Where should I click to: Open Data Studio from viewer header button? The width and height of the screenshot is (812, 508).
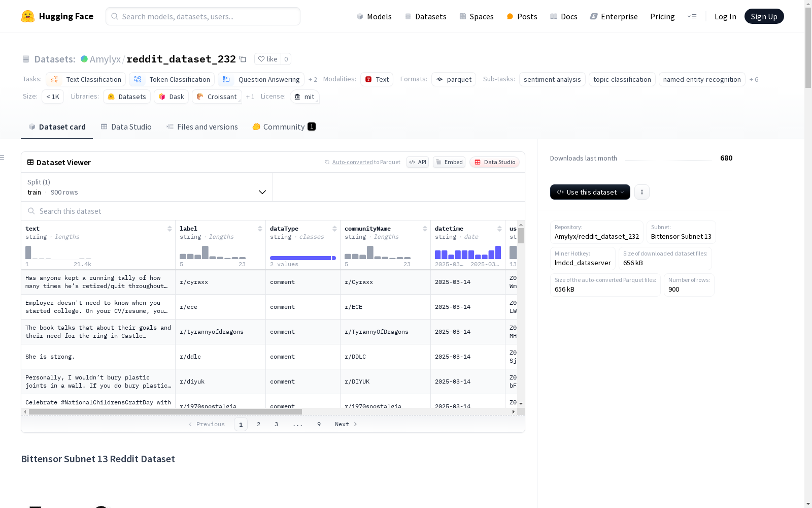[x=495, y=162]
